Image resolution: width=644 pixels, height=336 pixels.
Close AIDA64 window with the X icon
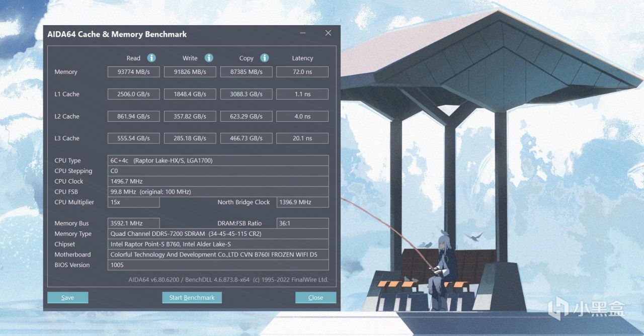328,33
